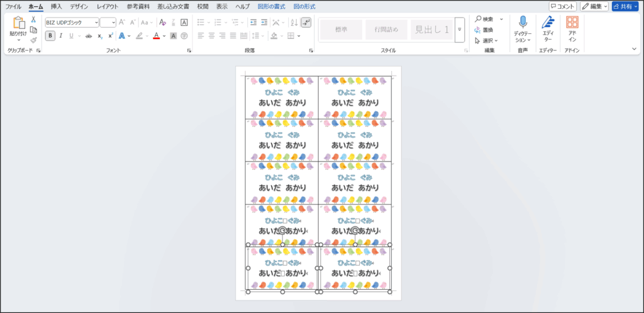644x313 pixels.
Task: Click the Paste (貼り付け) clipboard icon
Action: [x=18, y=23]
